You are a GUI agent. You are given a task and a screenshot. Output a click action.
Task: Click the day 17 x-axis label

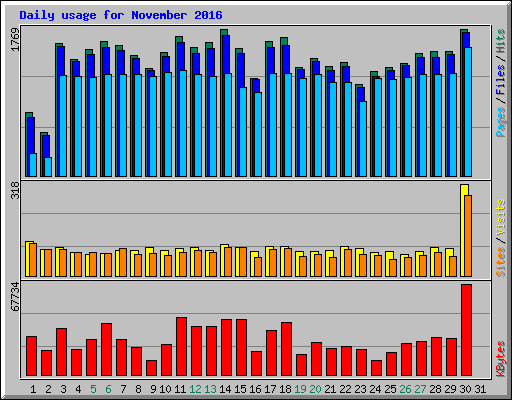click(270, 389)
